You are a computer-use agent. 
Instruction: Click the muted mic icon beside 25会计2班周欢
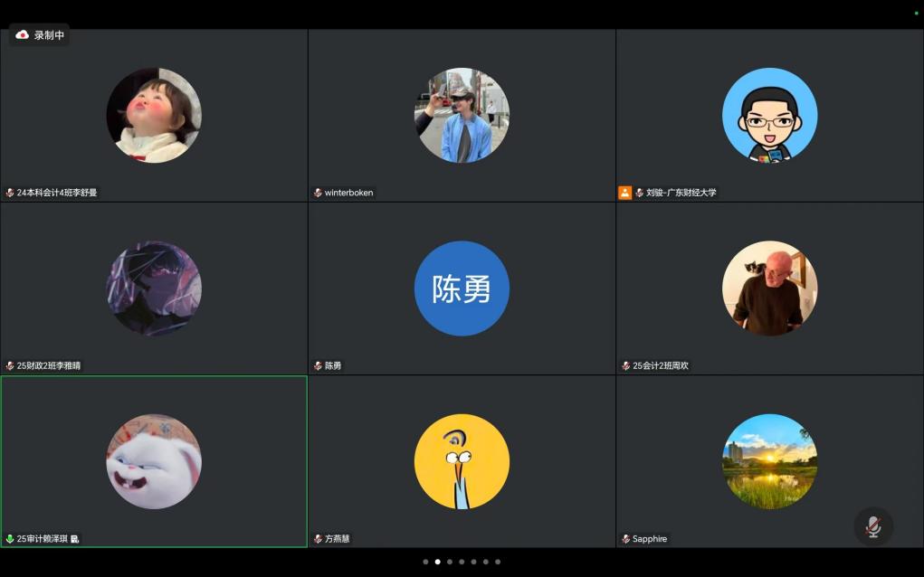625,366
